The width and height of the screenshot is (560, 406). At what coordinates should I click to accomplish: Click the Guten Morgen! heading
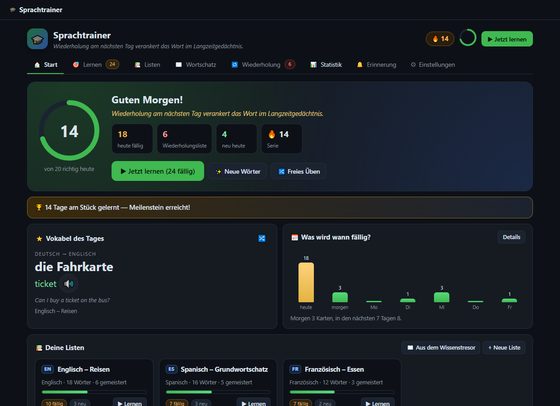[147, 100]
